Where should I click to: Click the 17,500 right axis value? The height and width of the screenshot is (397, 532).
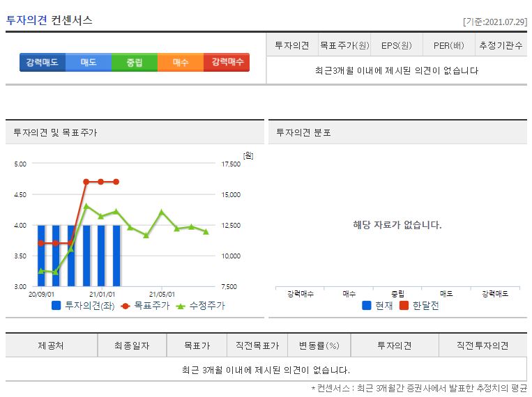click(x=231, y=164)
